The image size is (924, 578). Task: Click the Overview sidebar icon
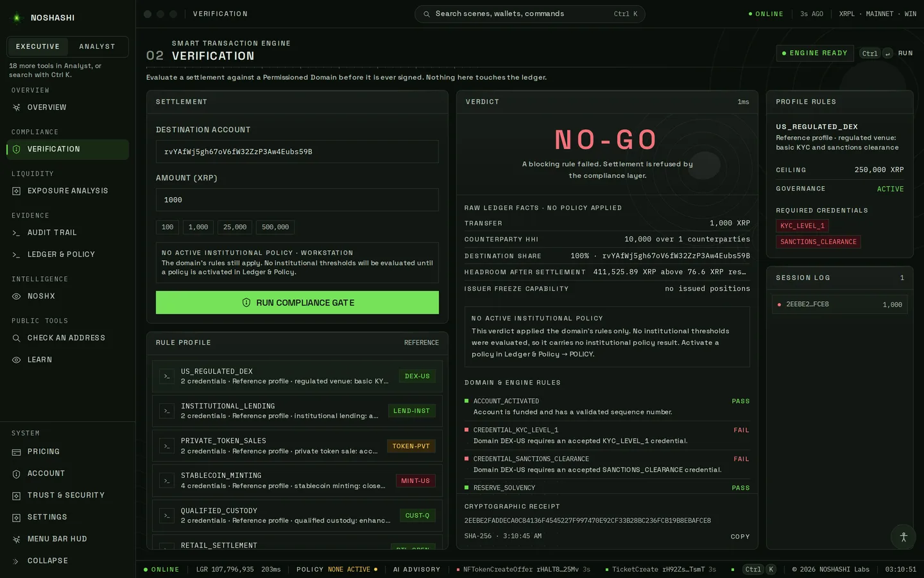click(x=17, y=107)
